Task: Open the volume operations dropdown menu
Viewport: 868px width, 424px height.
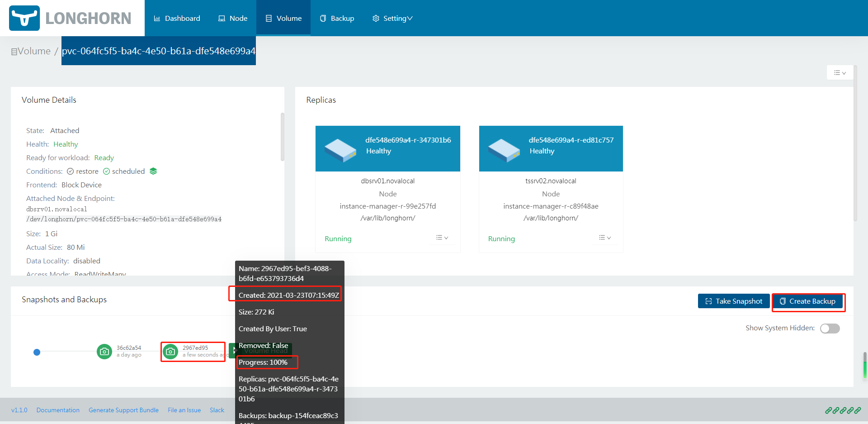Action: coord(840,73)
